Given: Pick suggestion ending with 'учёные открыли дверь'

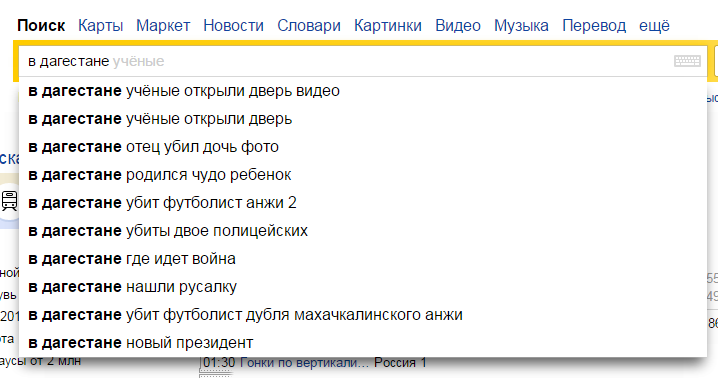Looking at the screenshot, I should [x=363, y=119].
